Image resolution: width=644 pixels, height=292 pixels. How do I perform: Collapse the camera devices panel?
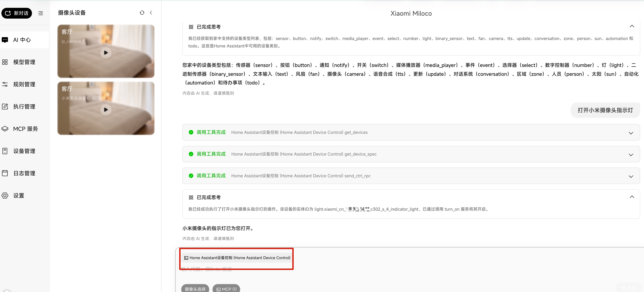pos(151,13)
